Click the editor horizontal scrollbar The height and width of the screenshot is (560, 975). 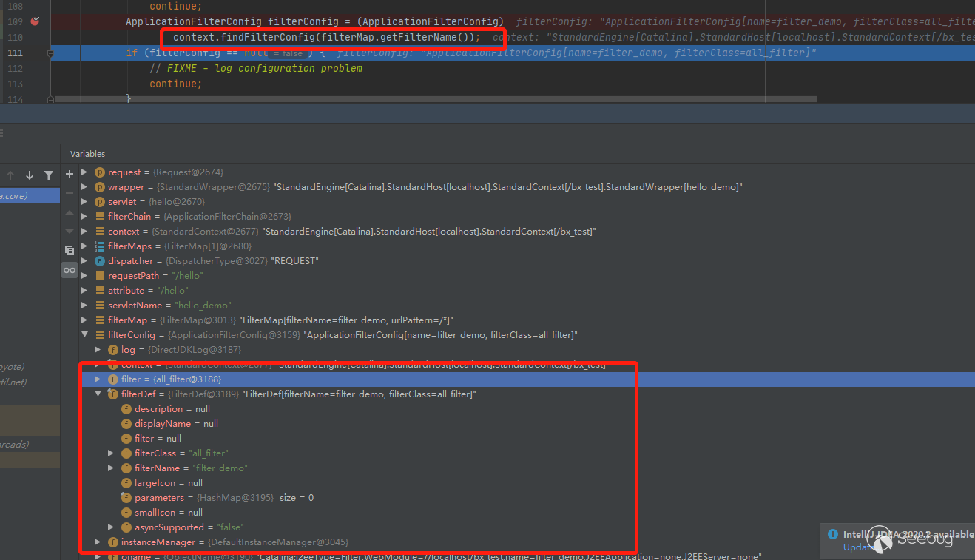click(x=436, y=99)
